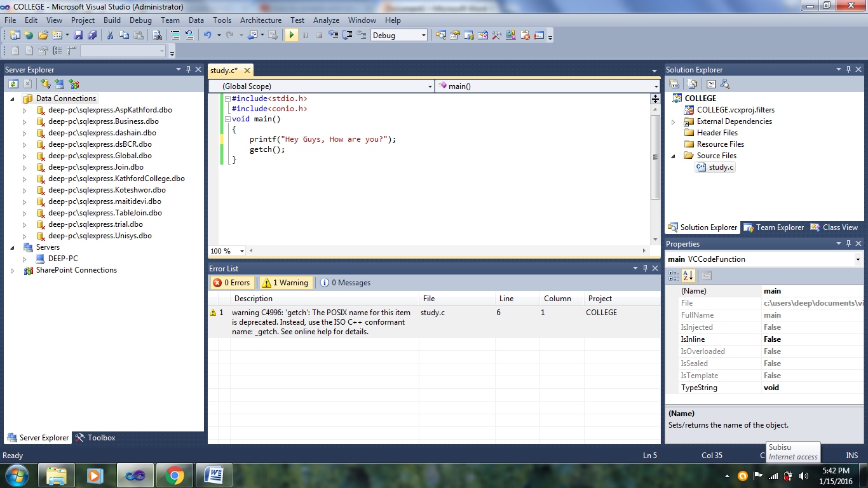This screenshot has width=868, height=488.
Task: Select the Connect to Database icon
Action: (x=45, y=83)
